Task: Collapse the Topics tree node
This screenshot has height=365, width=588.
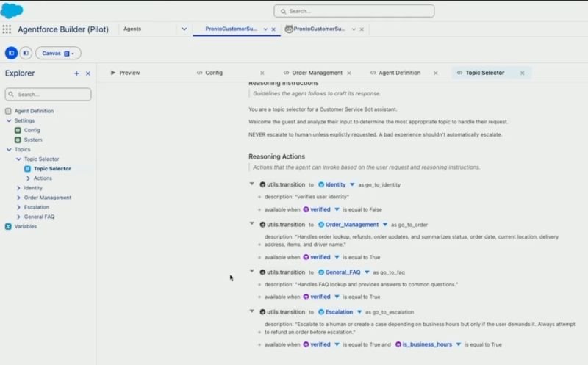Action: 9,149
